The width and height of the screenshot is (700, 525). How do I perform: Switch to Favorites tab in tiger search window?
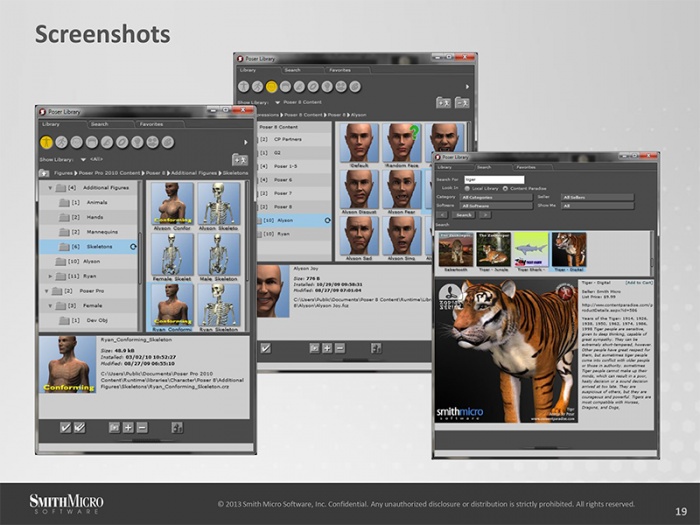(x=531, y=167)
